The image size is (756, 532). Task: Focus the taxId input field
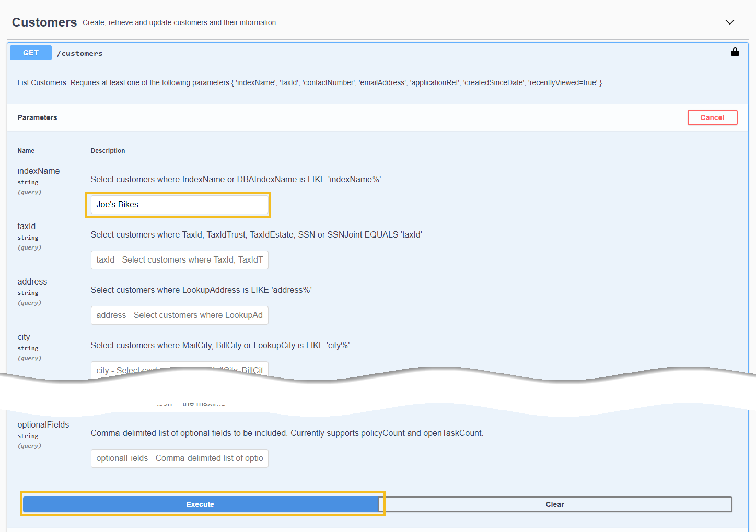click(179, 260)
